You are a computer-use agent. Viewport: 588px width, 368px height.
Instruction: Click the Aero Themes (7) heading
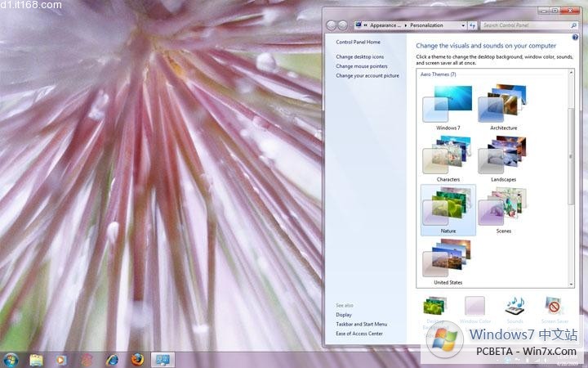point(438,74)
